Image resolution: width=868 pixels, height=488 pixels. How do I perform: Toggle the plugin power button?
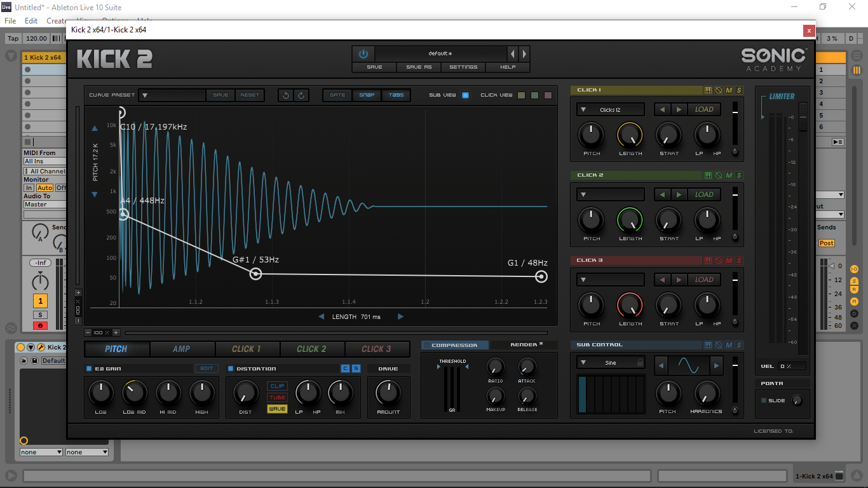click(x=363, y=54)
